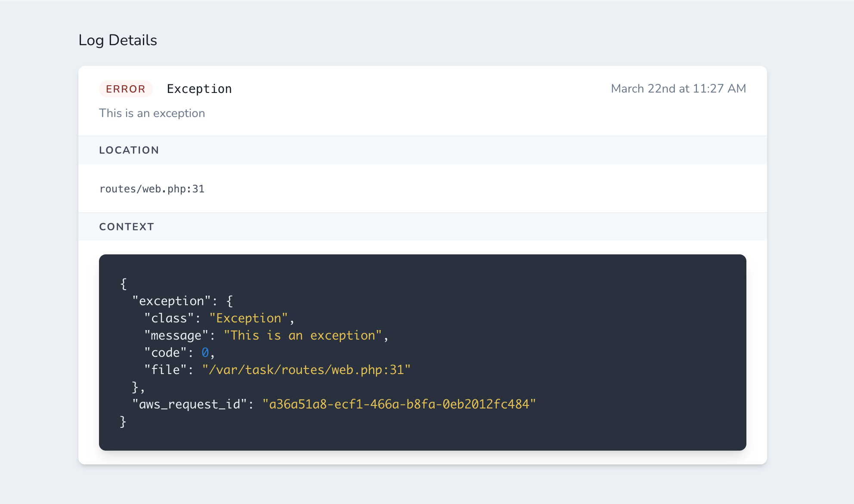Click the /var/task/routes/web.php:31 file value

pyautogui.click(x=306, y=370)
